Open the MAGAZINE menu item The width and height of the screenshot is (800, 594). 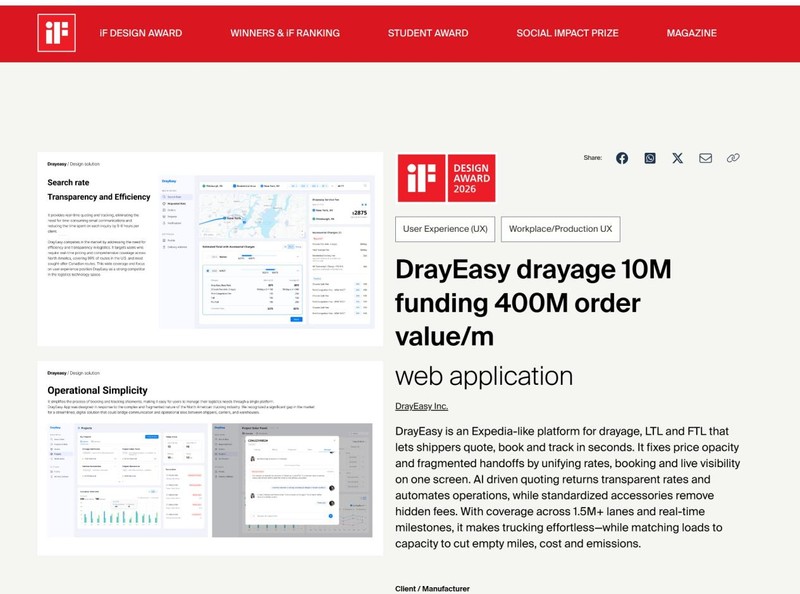(x=691, y=33)
